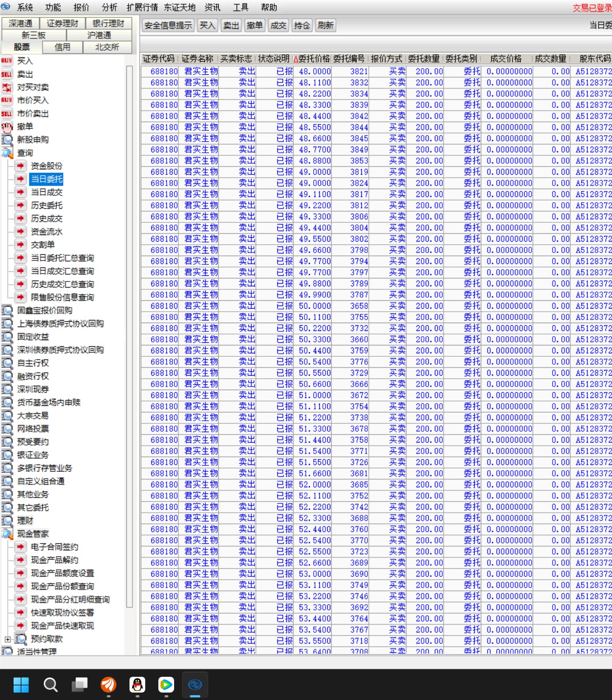Screen dimensions: 612x700
Task: Select 当日委托汇总查询 tree item
Action: click(x=63, y=258)
